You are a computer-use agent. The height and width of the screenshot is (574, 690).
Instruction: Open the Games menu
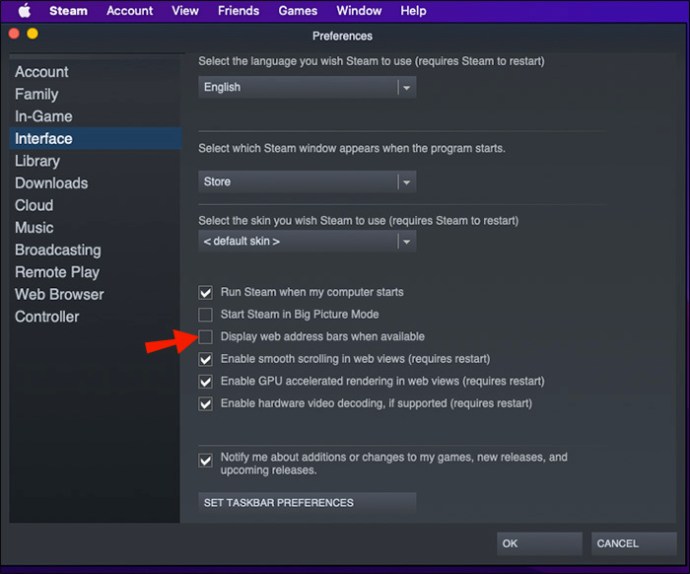[298, 11]
